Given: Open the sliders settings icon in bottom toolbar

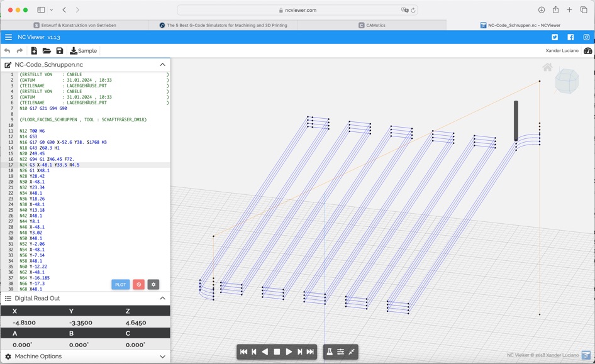Looking at the screenshot, I should 340,352.
